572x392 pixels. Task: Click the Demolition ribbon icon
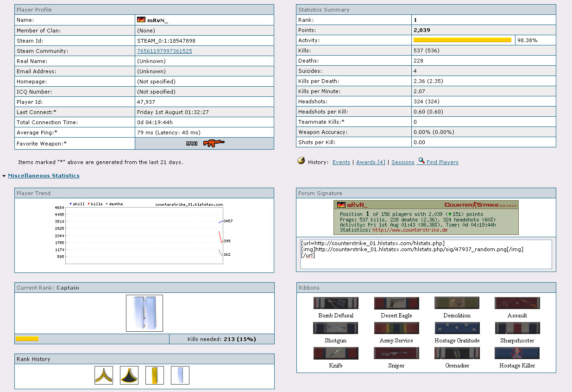(x=457, y=303)
